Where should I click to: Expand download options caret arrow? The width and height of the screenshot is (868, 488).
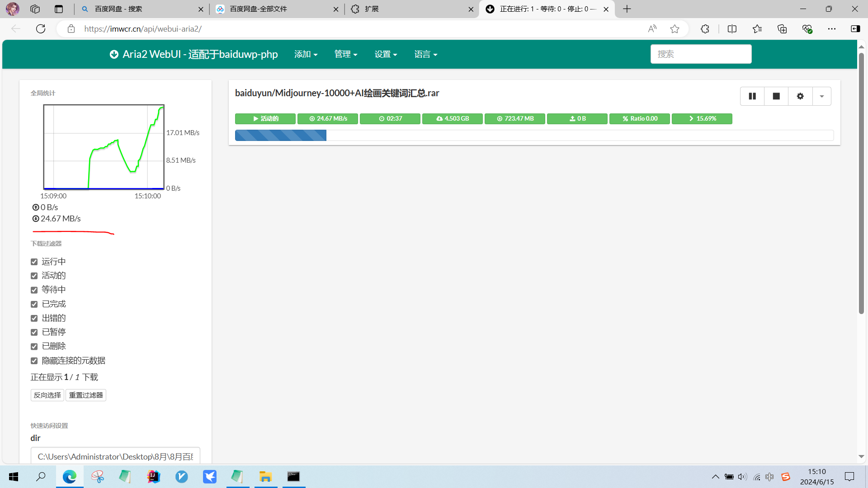821,96
